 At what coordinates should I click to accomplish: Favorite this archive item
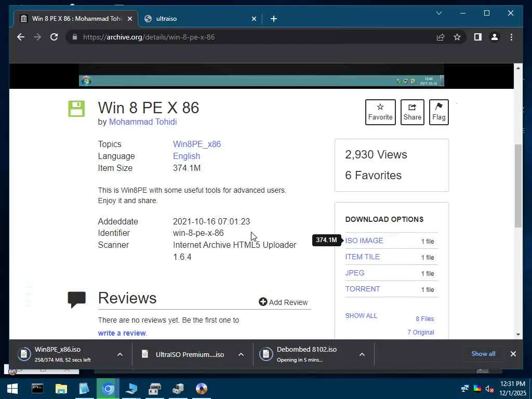point(380,112)
